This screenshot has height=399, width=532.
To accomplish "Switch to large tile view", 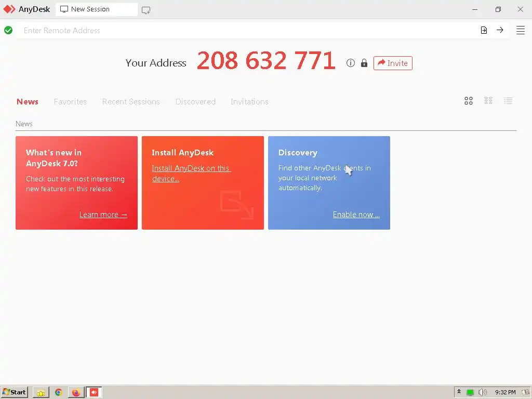I will (x=469, y=101).
